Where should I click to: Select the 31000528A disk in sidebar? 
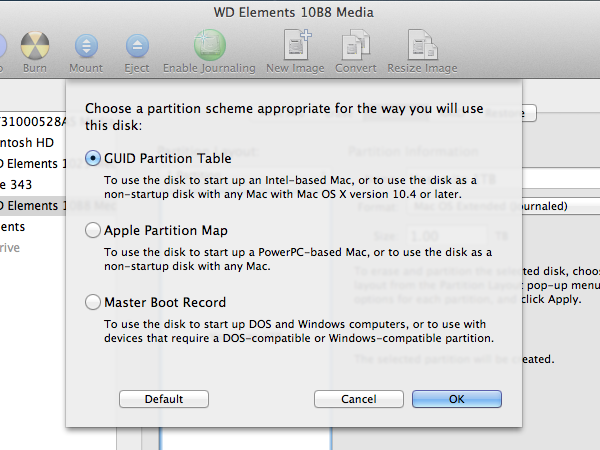(x=32, y=121)
